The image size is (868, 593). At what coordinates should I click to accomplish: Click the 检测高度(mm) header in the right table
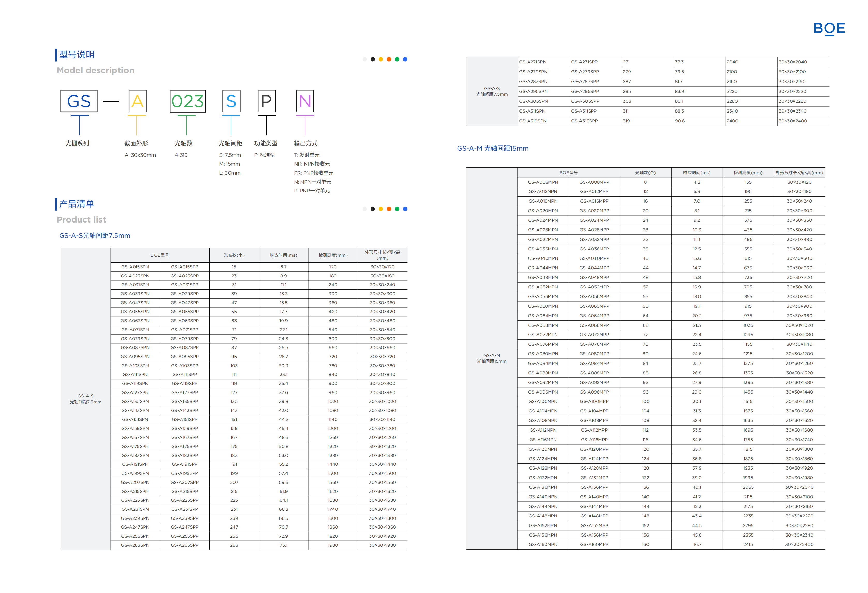(x=748, y=173)
